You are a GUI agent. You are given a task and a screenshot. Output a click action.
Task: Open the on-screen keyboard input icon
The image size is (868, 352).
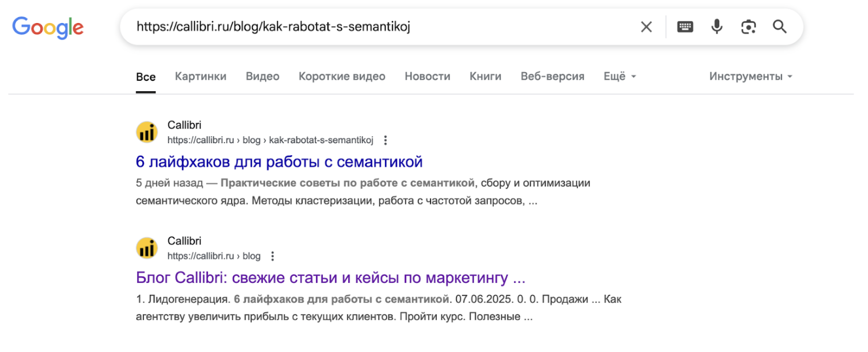click(685, 27)
